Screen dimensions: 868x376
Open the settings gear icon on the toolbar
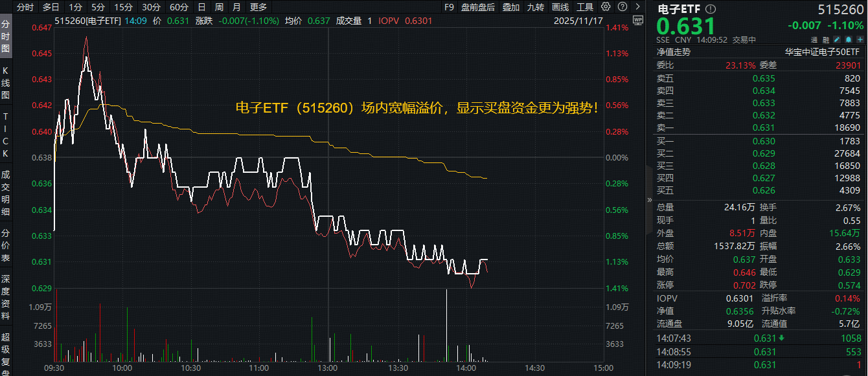(606, 7)
